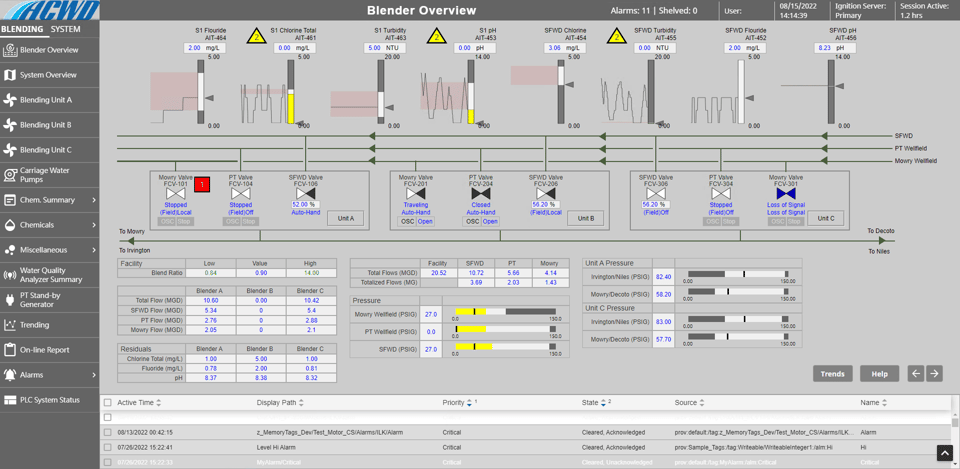Check the alarm row dated 08/13/2022 00:42:15
Image resolution: width=960 pixels, height=469 pixels.
pyautogui.click(x=108, y=432)
